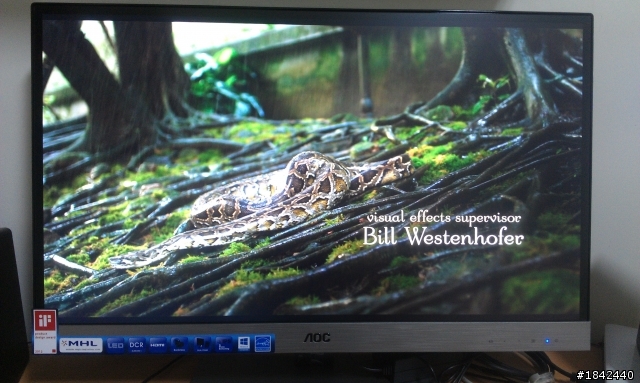Click the "Bill Westenhofer" credit name
This screenshot has width=640, height=383.
click(x=443, y=237)
